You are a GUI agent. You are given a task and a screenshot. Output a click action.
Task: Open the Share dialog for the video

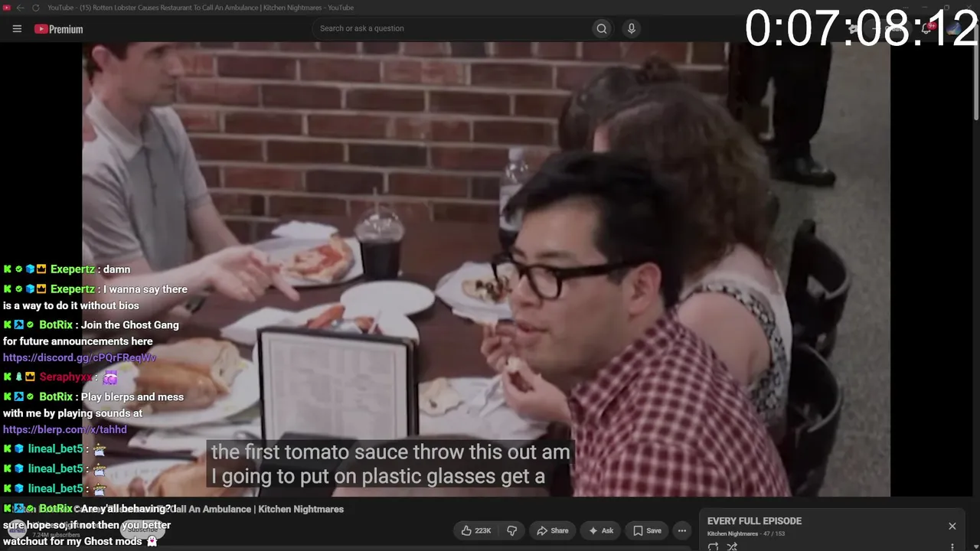[552, 530]
